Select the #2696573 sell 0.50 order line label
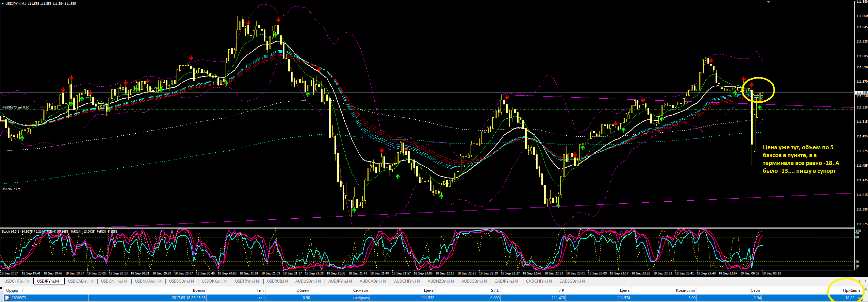Image resolution: width=868 pixels, height=302 pixels. click(16, 107)
